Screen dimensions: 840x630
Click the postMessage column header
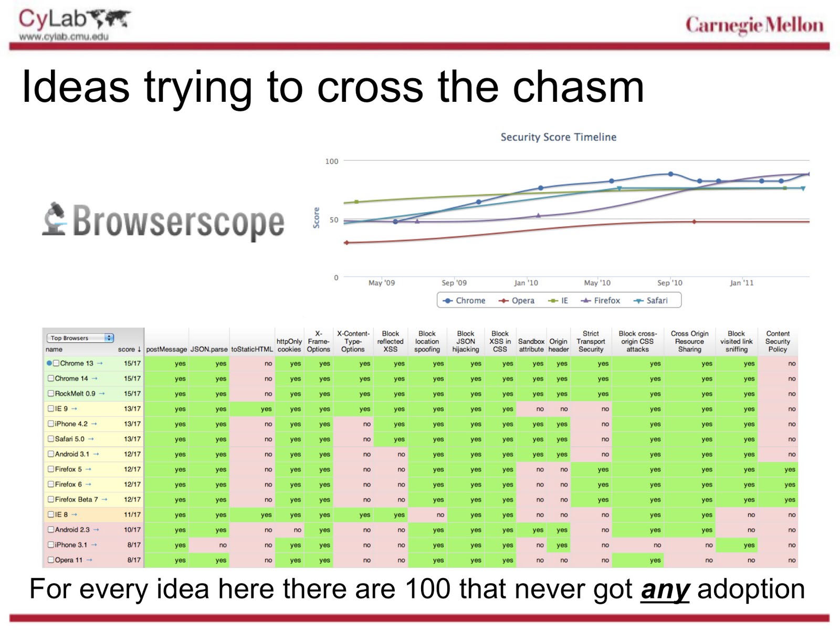point(166,349)
